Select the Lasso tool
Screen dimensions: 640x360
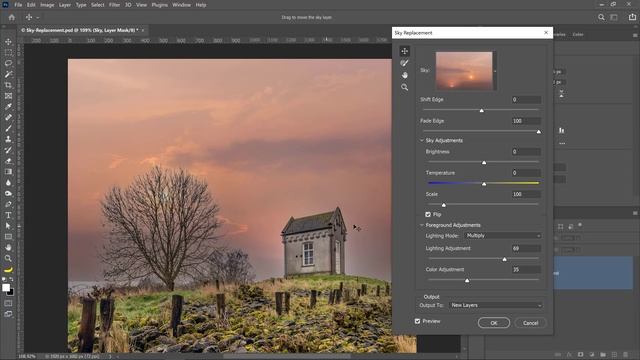tap(8, 64)
